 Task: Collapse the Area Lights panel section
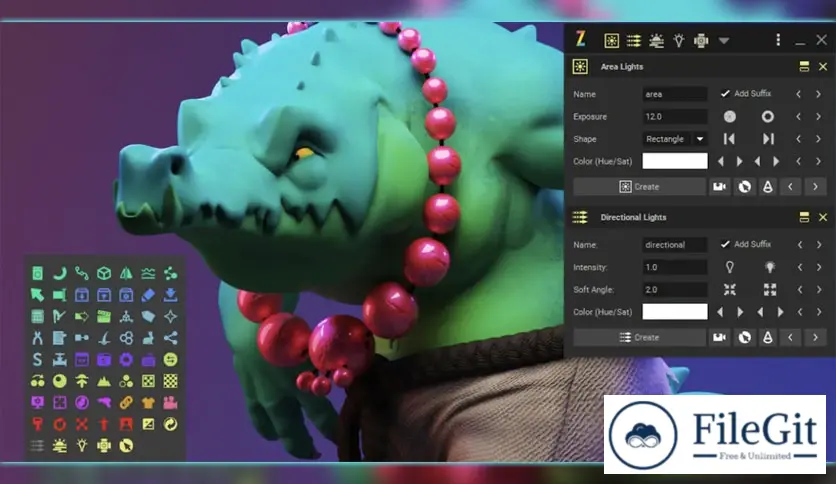[x=803, y=67]
